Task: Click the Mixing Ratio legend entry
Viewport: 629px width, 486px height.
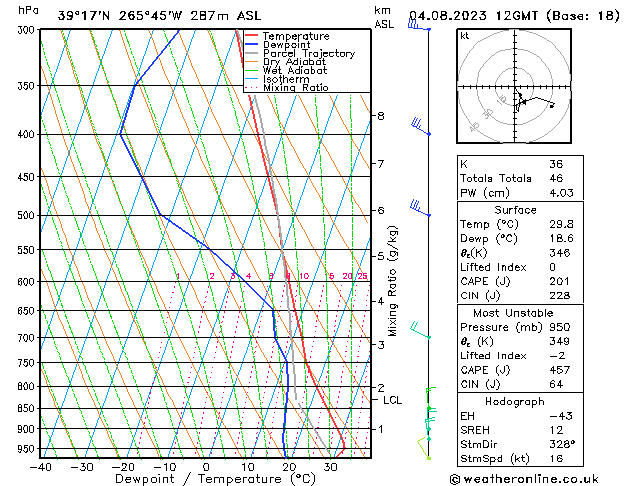Action: click(295, 88)
